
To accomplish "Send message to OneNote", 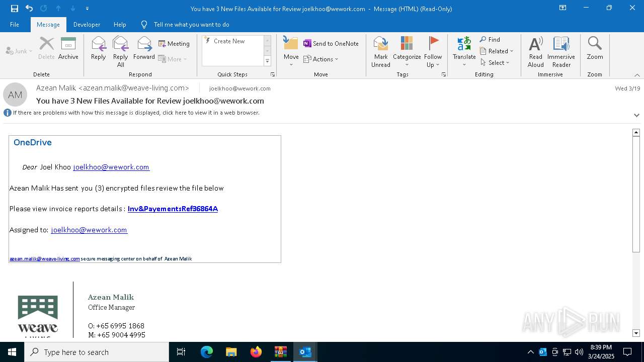I will [331, 44].
